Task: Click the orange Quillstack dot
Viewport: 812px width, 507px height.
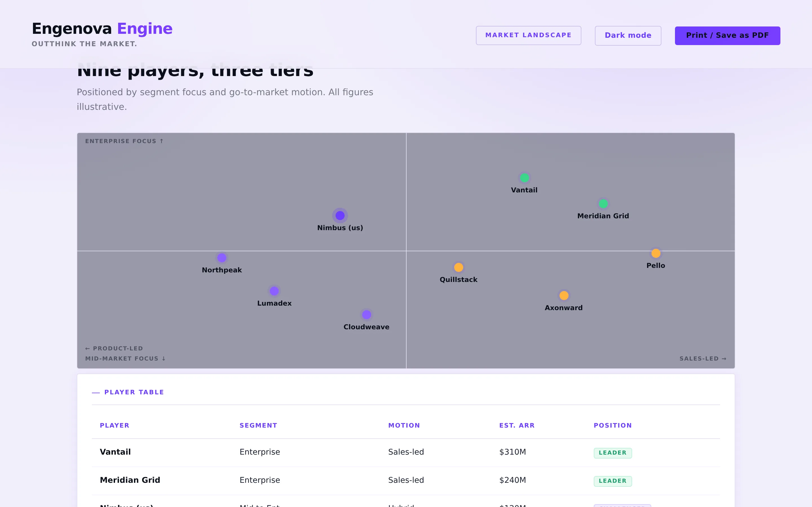Action: [x=458, y=267]
